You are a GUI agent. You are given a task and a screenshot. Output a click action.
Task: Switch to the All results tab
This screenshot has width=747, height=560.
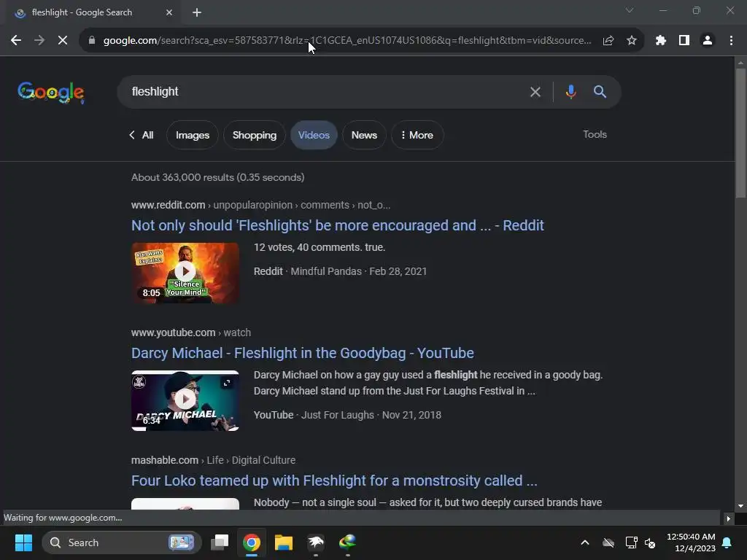(142, 135)
